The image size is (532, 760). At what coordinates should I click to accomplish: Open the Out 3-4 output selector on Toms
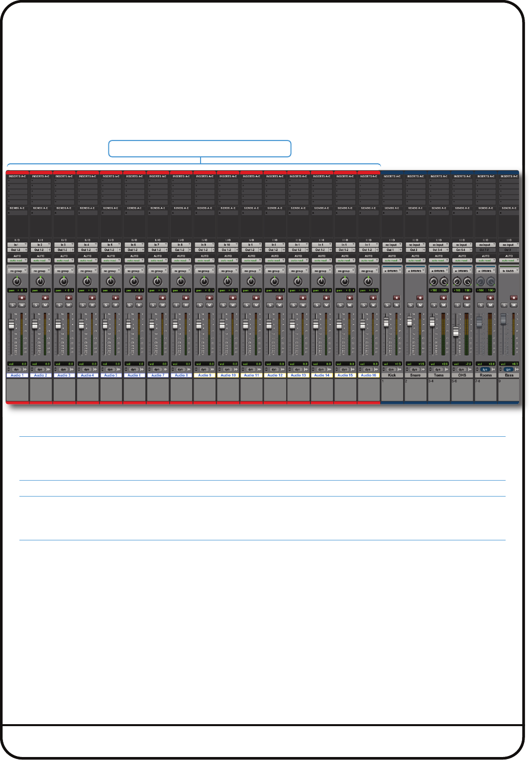[x=438, y=250]
